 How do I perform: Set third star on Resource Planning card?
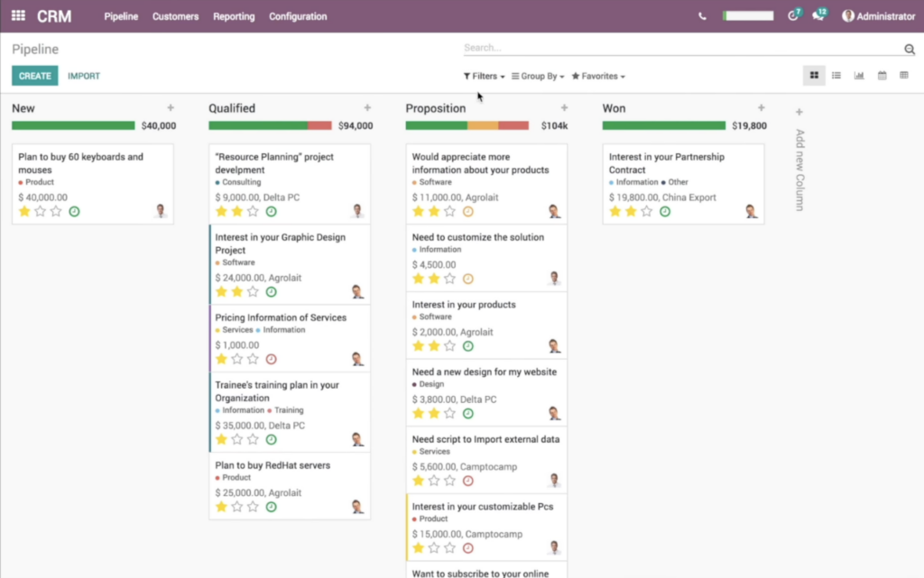pos(253,211)
